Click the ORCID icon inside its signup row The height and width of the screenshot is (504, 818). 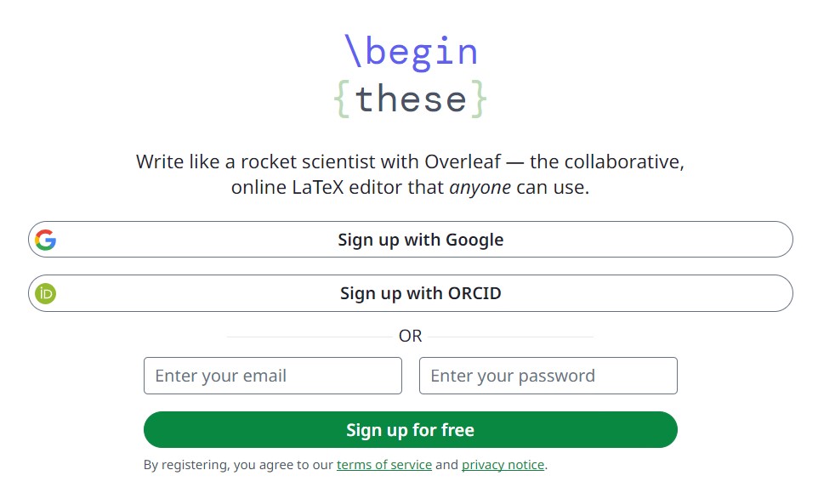click(47, 293)
